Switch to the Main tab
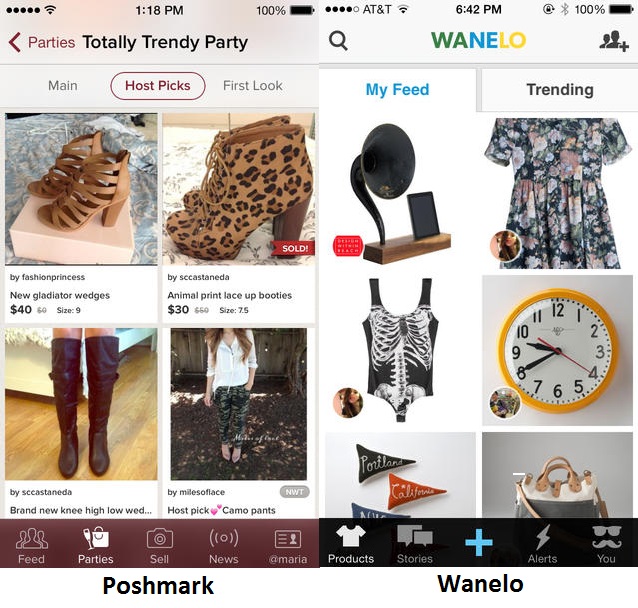 click(63, 86)
